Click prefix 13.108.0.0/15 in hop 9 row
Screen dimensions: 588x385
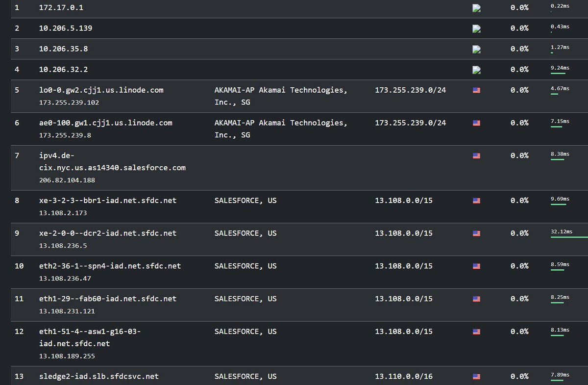pyautogui.click(x=404, y=233)
